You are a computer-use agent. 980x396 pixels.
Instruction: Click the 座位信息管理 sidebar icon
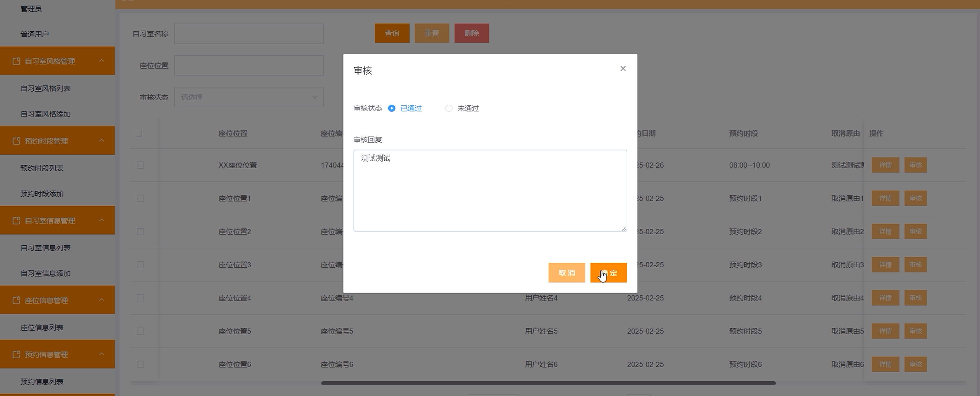pos(16,300)
